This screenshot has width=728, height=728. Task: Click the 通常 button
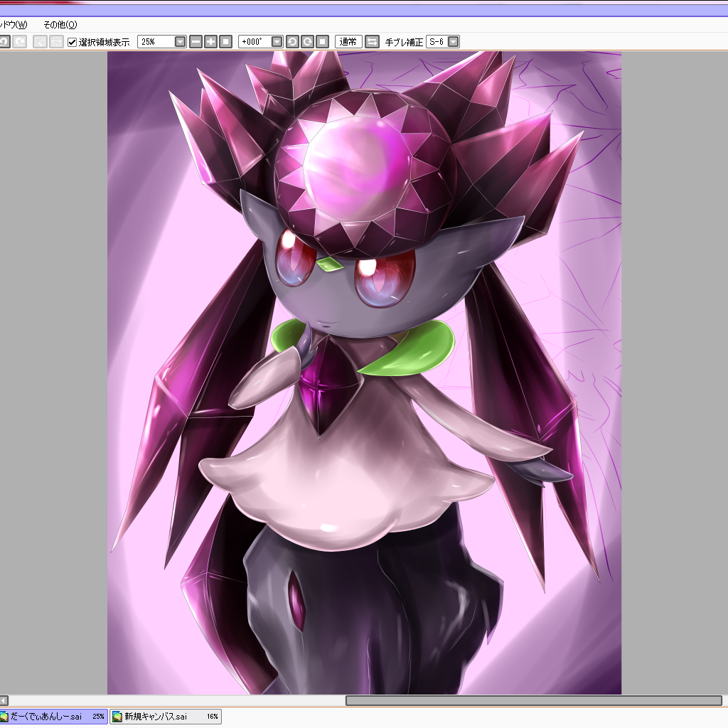coord(348,42)
